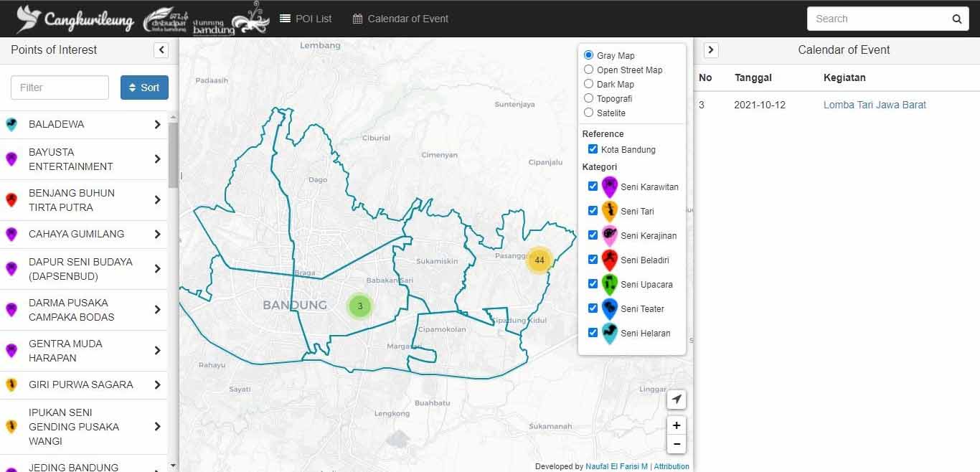
Task: Open POI List in navbar
Action: pyautogui.click(x=306, y=19)
